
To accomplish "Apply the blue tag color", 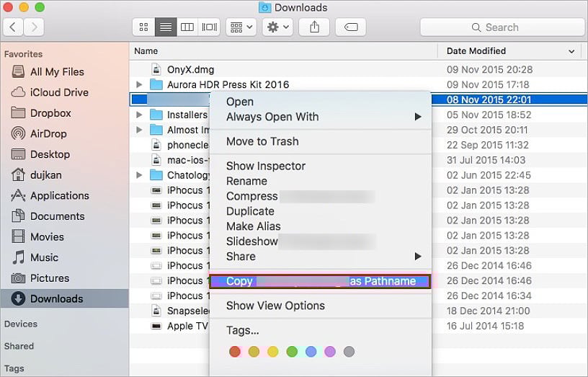I will (x=311, y=352).
